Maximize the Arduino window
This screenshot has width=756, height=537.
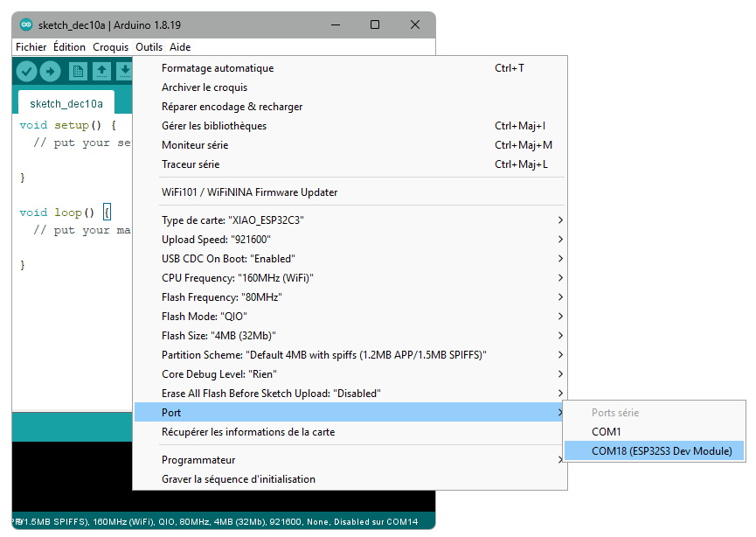pyautogui.click(x=375, y=24)
